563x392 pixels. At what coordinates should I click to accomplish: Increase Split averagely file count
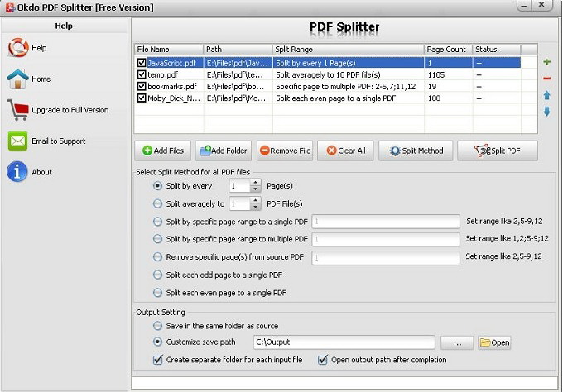(x=255, y=200)
